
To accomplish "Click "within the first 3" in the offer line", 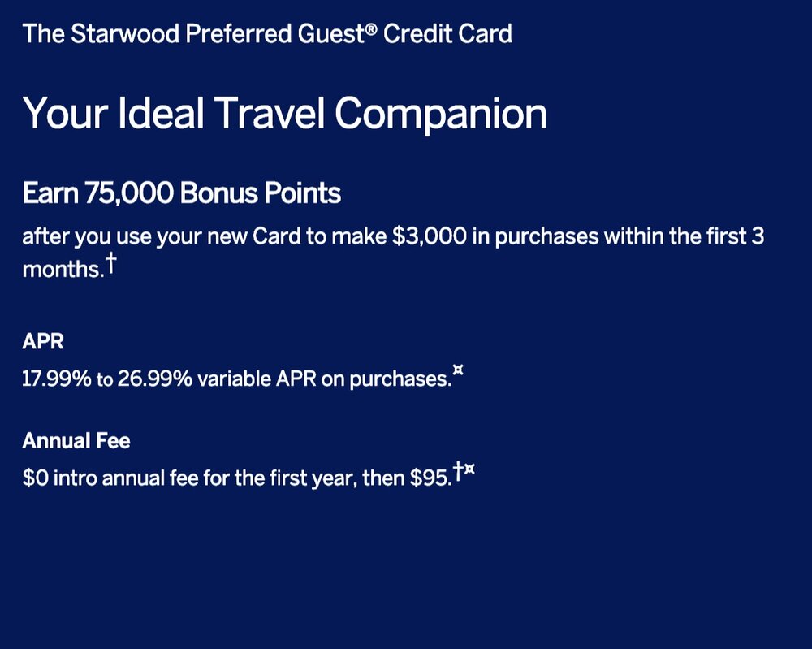I will point(682,238).
